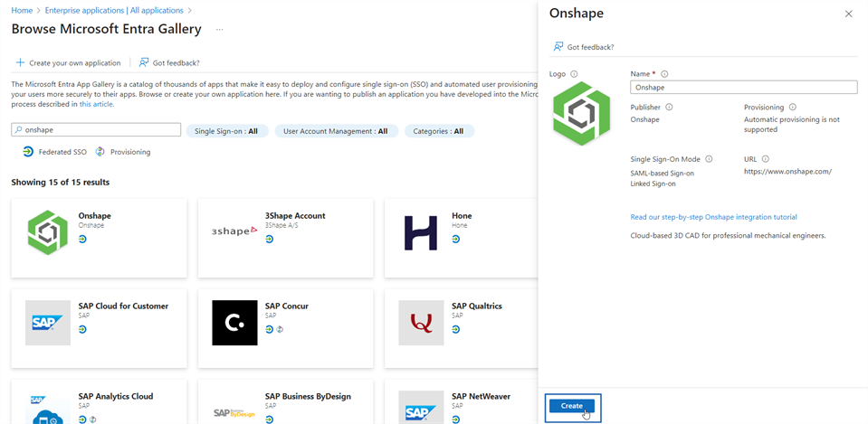Image resolution: width=868 pixels, height=424 pixels.
Task: Close the Onshape panel
Action: pyautogui.click(x=848, y=14)
